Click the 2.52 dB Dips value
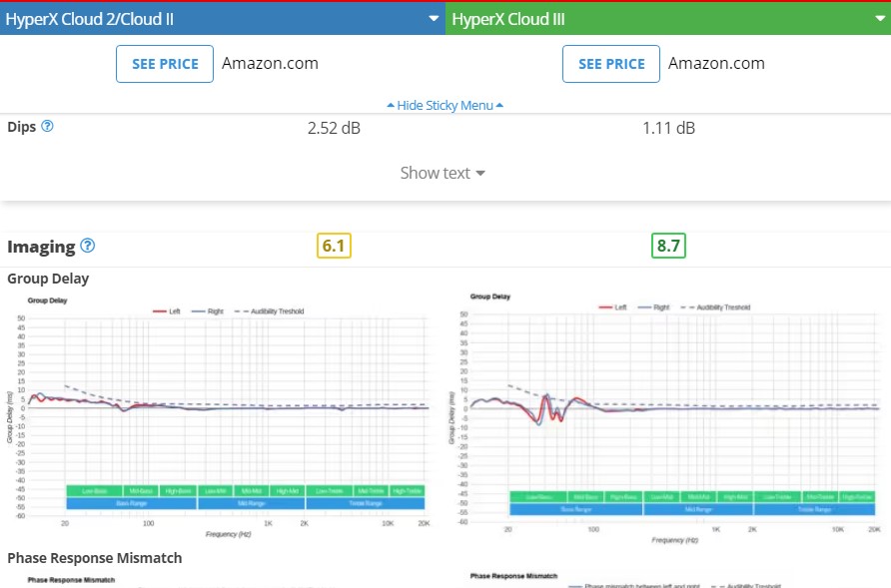This screenshot has width=891, height=588. point(334,128)
